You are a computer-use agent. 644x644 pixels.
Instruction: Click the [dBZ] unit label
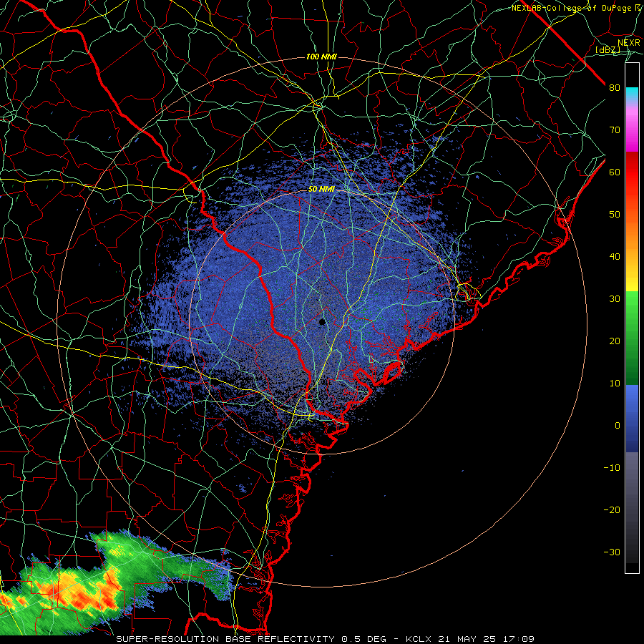[608, 49]
